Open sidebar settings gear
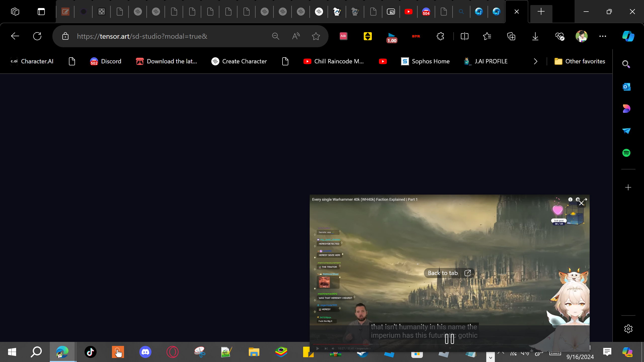The height and width of the screenshot is (362, 644). 628,329
